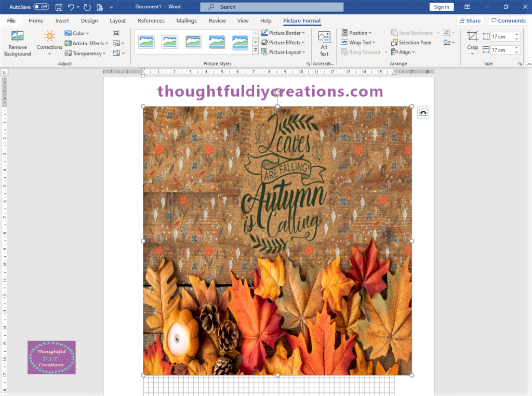Expand the Wrap Text dropdown
The width and height of the screenshot is (532, 396).
tap(358, 43)
